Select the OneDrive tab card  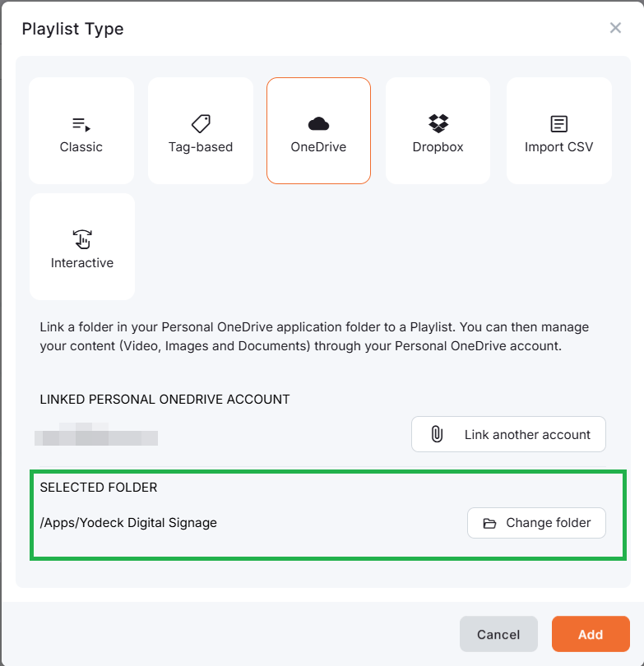318,130
